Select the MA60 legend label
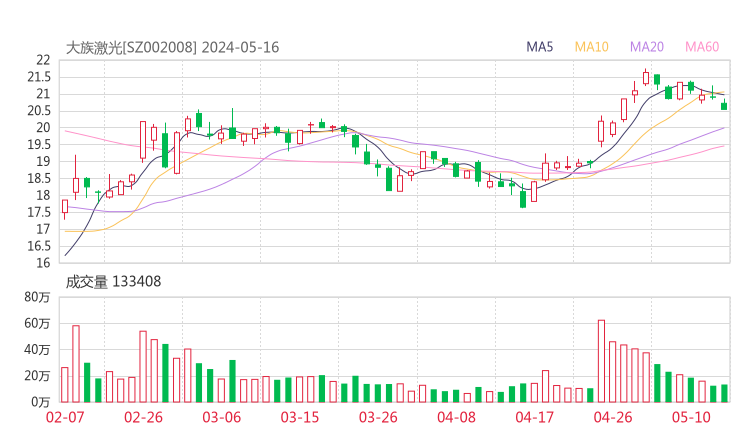740x440 pixels. pos(702,47)
